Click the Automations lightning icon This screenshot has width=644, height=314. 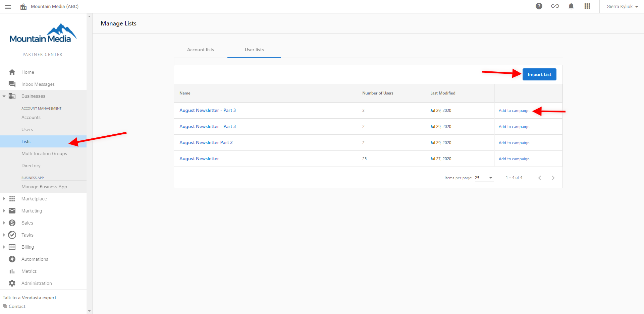[12, 259]
